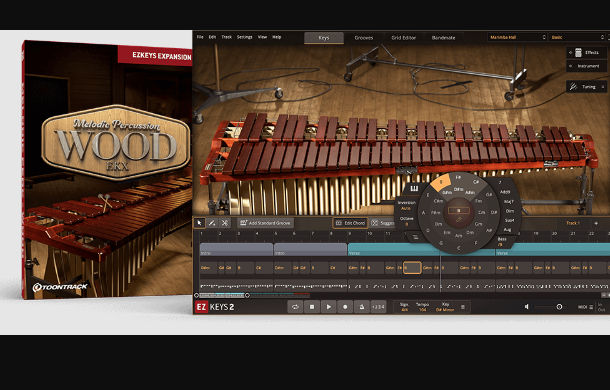Screen dimensions: 610x390
Task: Open the Basic preset dropdown
Action: click(x=577, y=37)
